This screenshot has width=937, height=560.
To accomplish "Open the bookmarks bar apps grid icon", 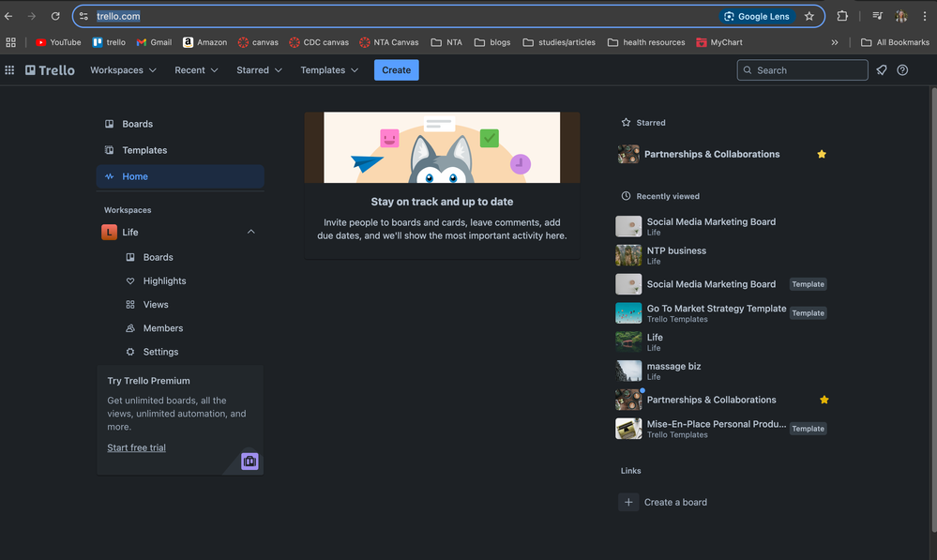I will [x=10, y=42].
